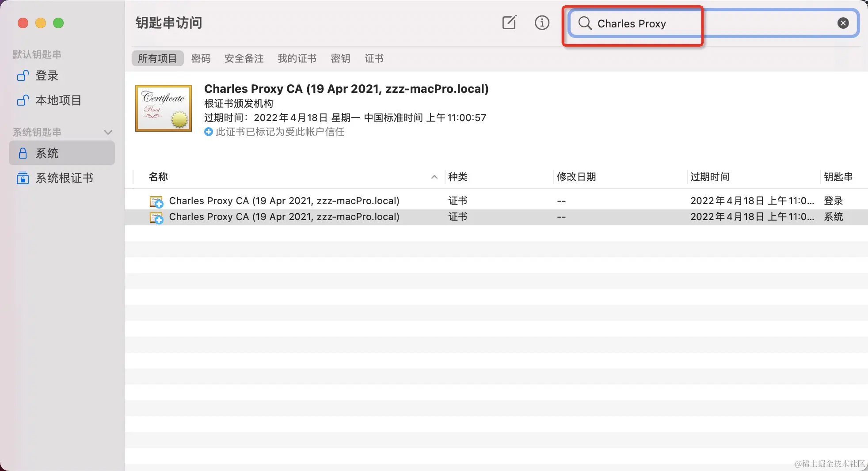
Task: Click certificate icon of the 系统 keychain row
Action: [x=156, y=217]
